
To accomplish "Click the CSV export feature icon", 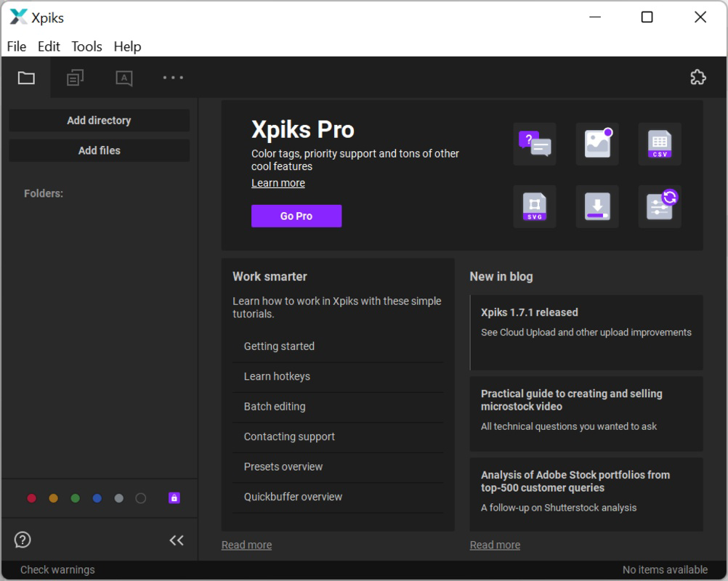I will (x=659, y=144).
